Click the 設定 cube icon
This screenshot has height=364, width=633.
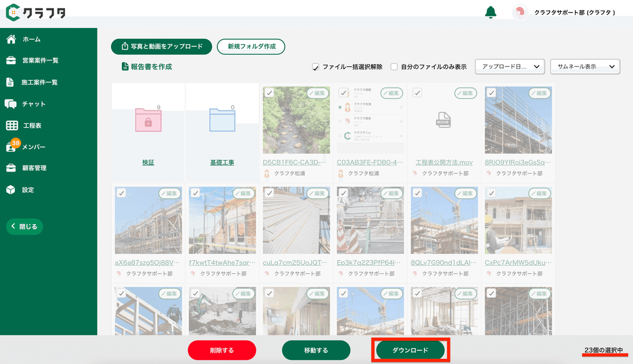pos(11,190)
